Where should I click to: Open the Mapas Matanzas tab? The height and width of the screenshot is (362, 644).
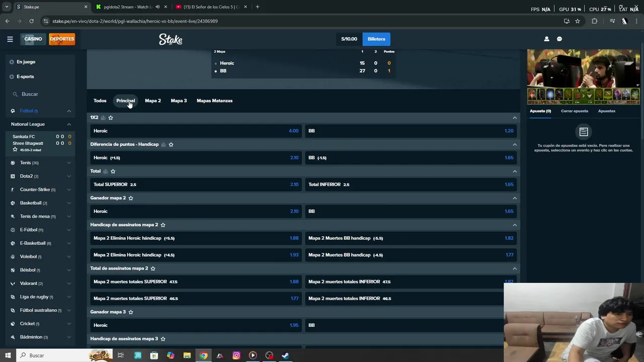tap(214, 101)
